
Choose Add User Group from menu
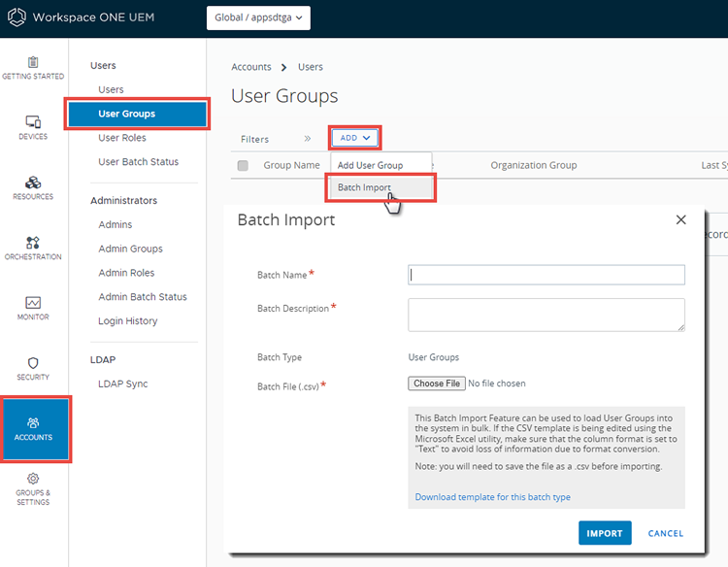pos(370,165)
